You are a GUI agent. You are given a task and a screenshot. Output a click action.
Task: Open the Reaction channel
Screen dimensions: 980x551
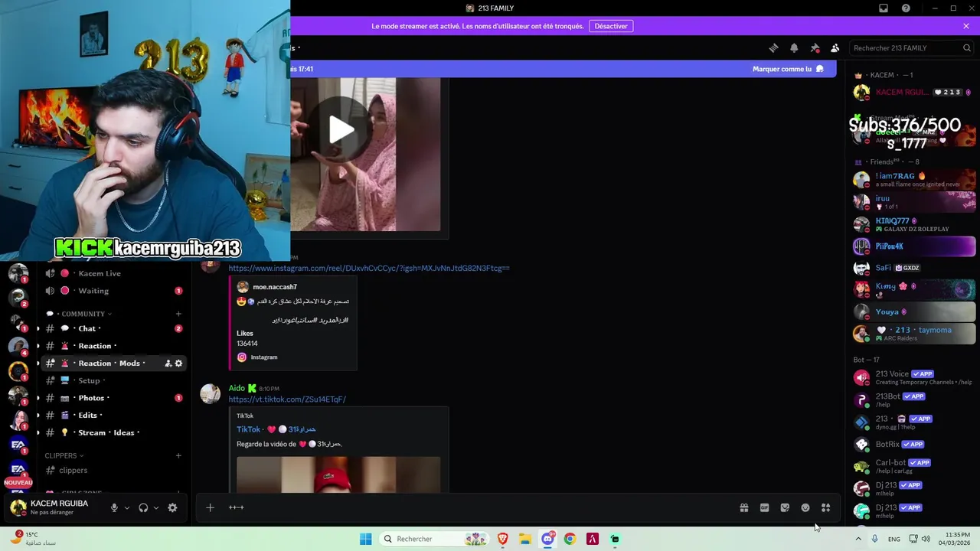[x=115, y=346]
